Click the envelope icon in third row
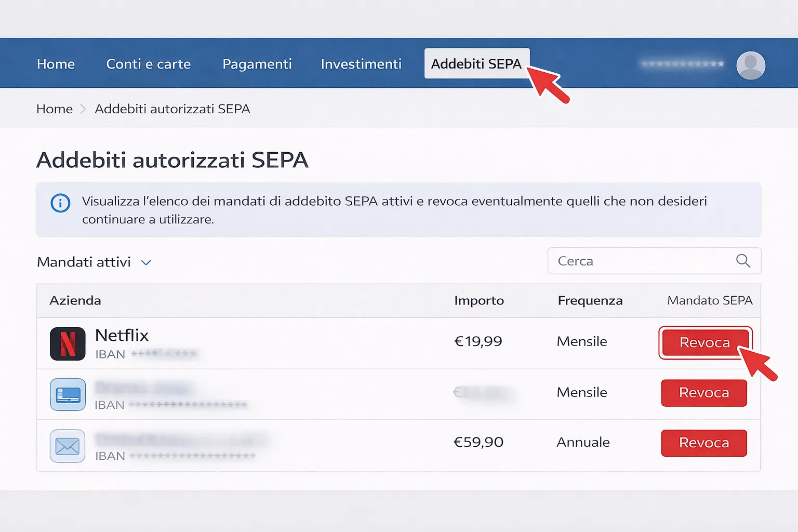The image size is (798, 532). pos(68,446)
